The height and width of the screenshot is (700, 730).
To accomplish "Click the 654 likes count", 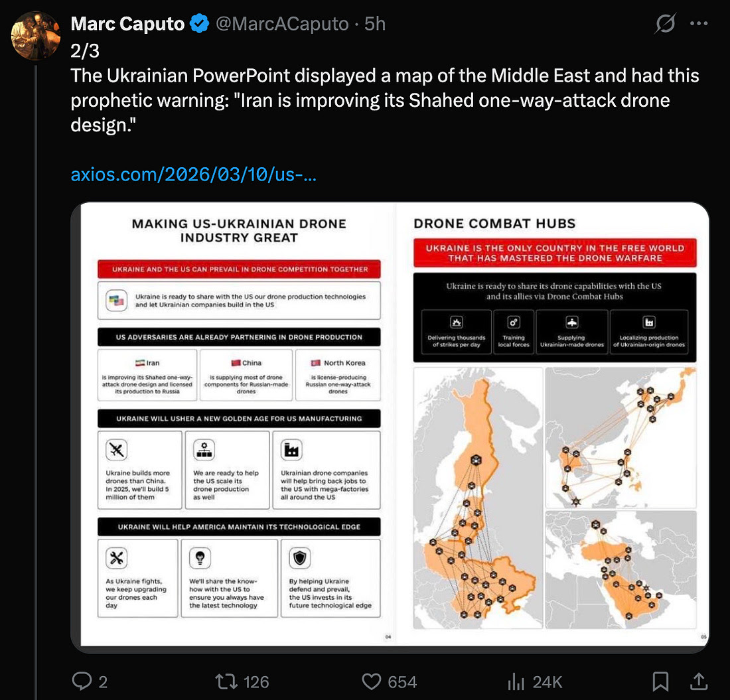I will (403, 681).
